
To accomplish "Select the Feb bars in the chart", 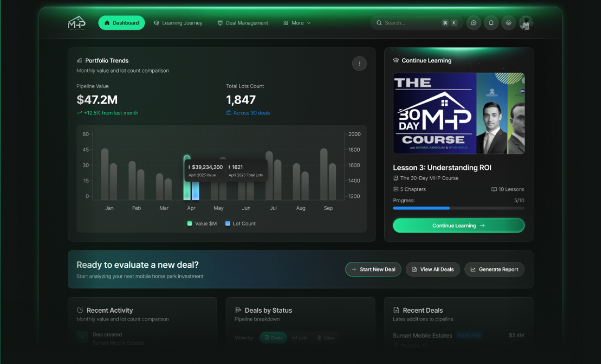I will 137,181.
